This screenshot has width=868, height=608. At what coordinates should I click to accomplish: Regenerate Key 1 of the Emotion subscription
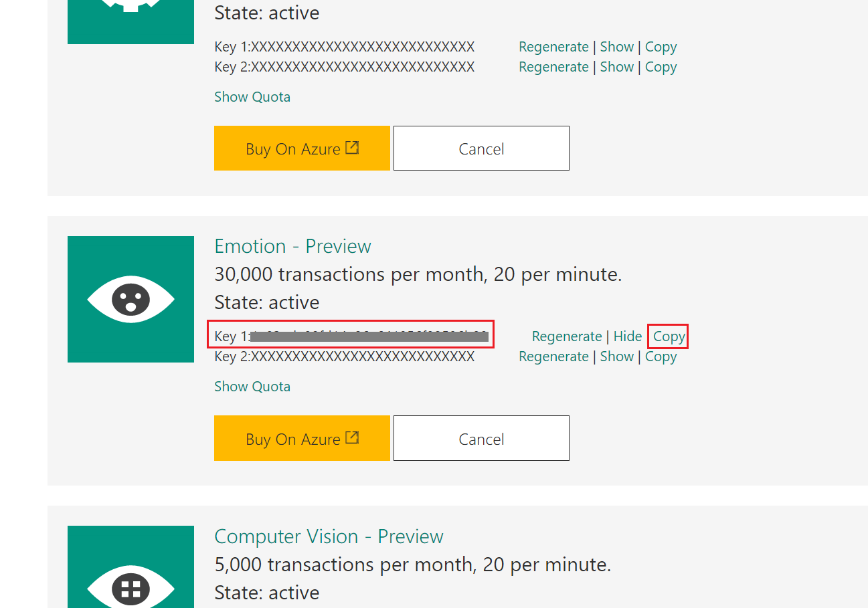coord(567,336)
